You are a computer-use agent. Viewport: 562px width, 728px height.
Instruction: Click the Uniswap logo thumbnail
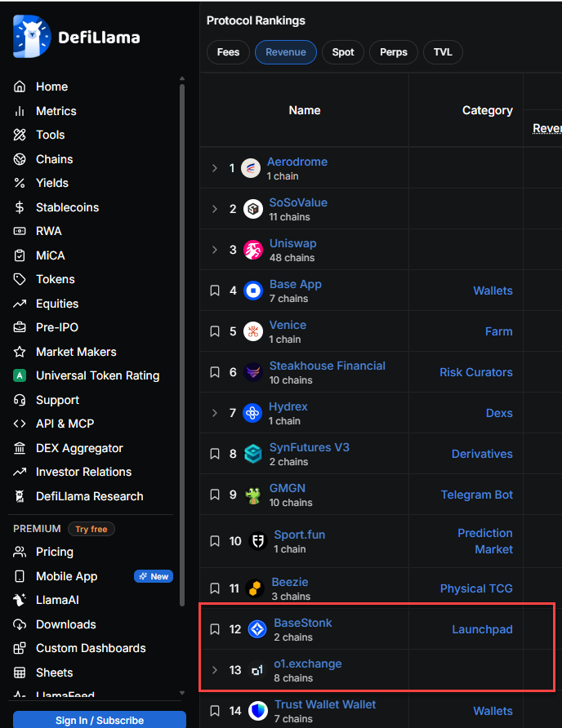coord(253,250)
